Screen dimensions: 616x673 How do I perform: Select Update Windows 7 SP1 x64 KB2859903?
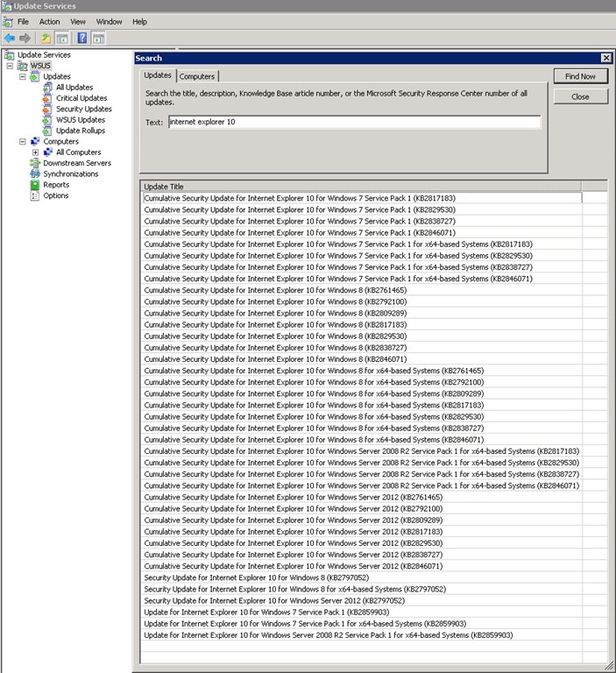361,624
